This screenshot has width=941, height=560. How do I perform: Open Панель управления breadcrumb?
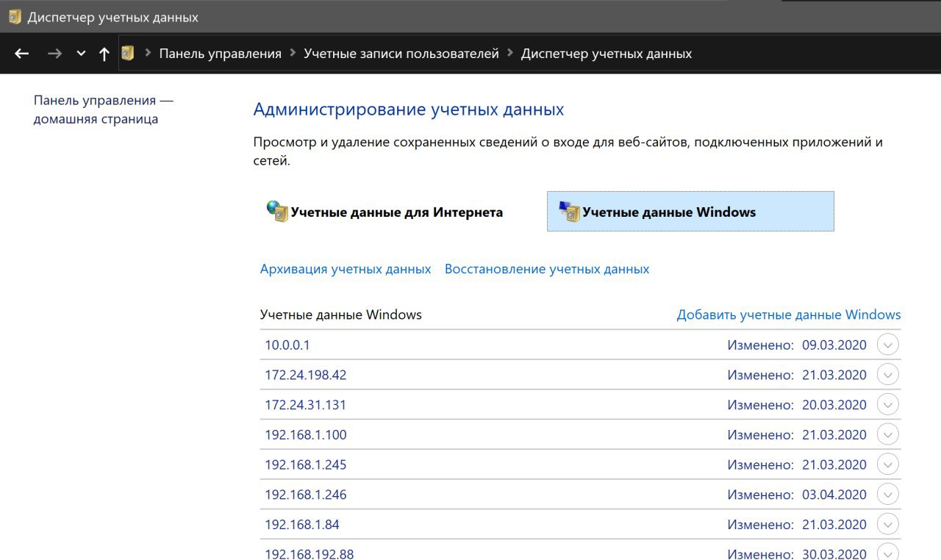[x=221, y=54]
